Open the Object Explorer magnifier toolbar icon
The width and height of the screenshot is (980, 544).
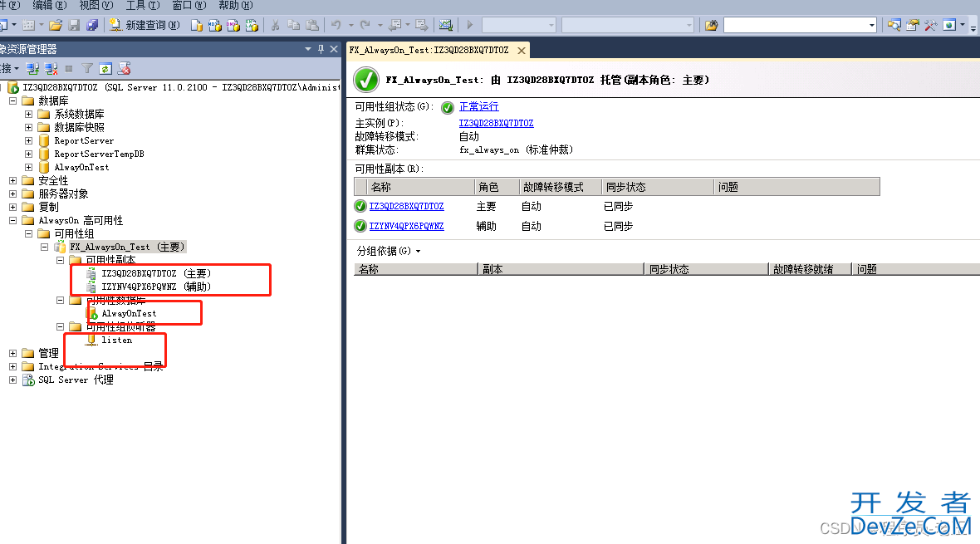click(894, 26)
